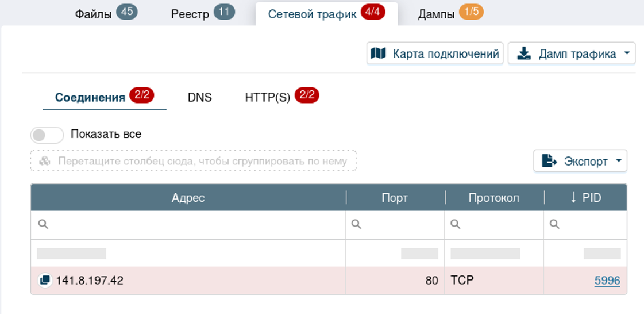Expand the Дамп трафика dropdown arrow
This screenshot has height=314, width=644.
(x=626, y=54)
